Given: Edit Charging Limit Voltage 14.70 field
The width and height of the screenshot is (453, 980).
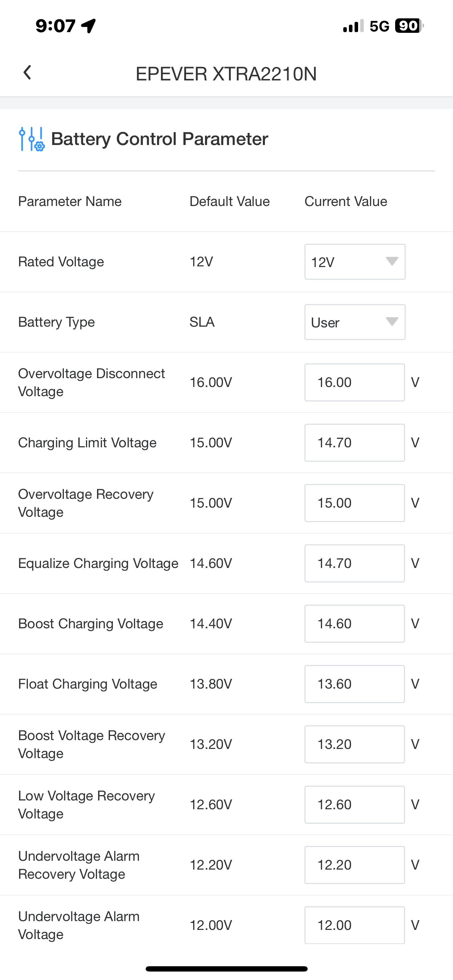Looking at the screenshot, I should [x=354, y=443].
